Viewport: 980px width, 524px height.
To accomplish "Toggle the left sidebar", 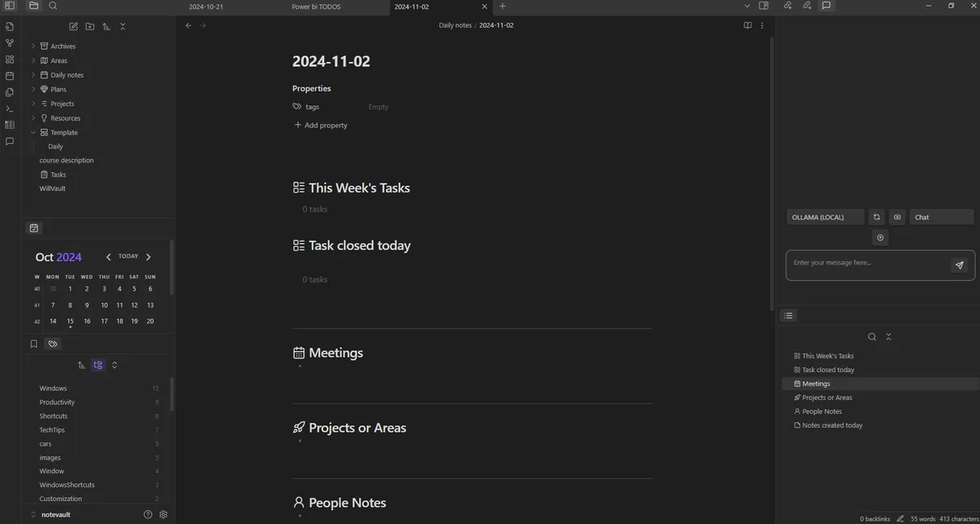I will pos(10,6).
